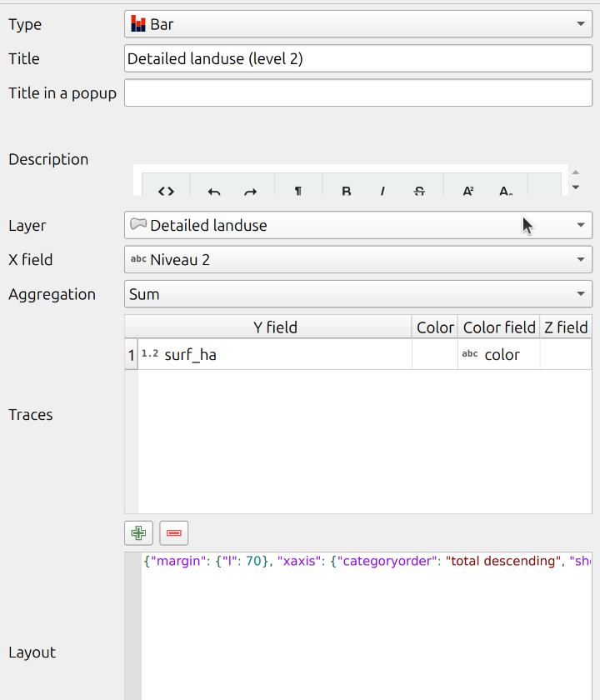Click the source code icon in description editor
Viewport: 600px width, 700px height.
coord(166,191)
